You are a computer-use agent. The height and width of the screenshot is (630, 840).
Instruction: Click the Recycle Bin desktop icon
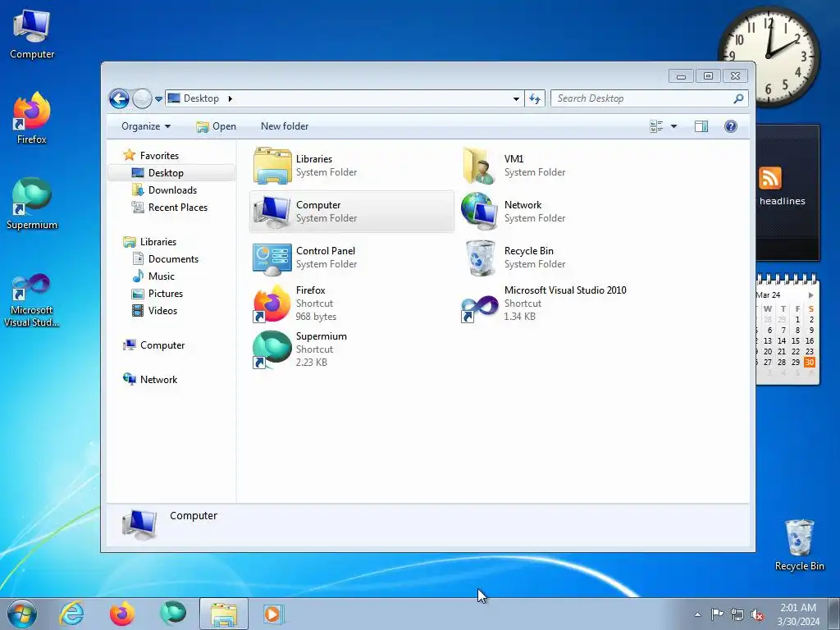point(799,545)
